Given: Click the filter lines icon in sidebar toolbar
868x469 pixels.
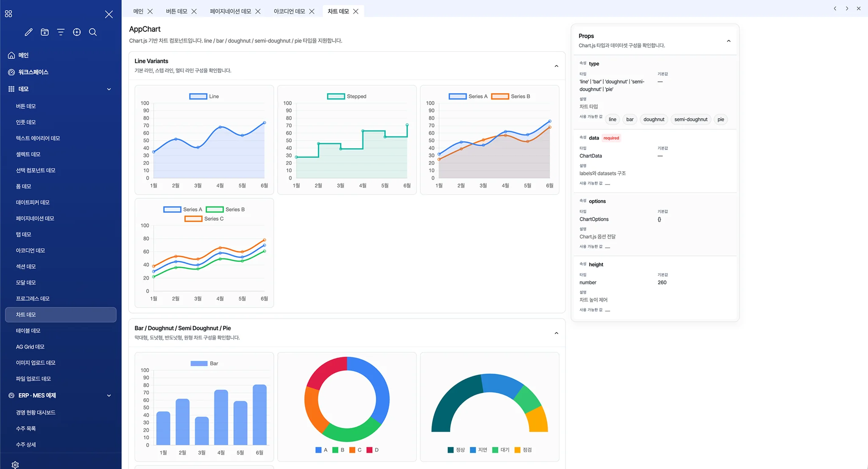Looking at the screenshot, I should tap(61, 32).
